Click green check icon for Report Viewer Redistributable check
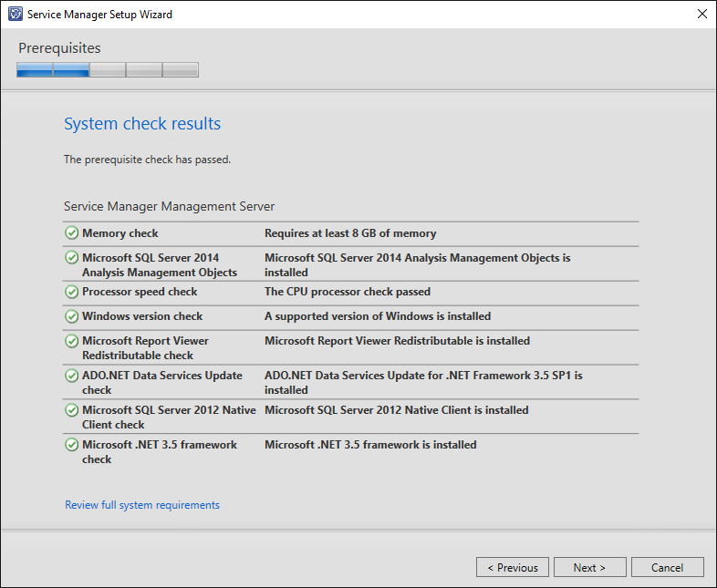717x588 pixels. point(72,341)
